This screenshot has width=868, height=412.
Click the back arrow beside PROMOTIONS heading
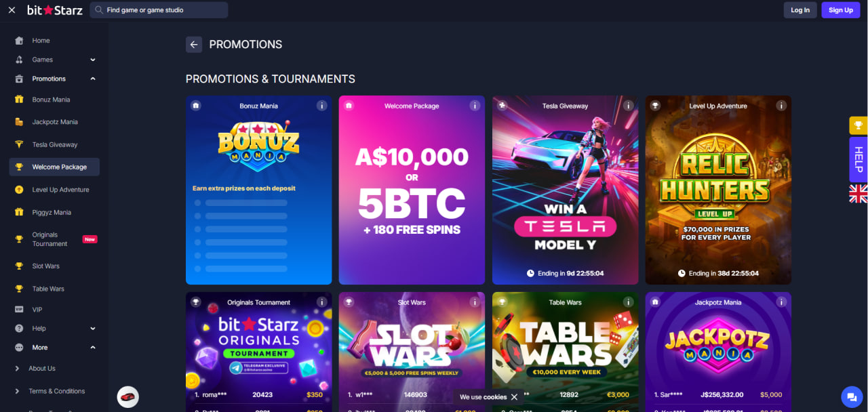point(194,45)
